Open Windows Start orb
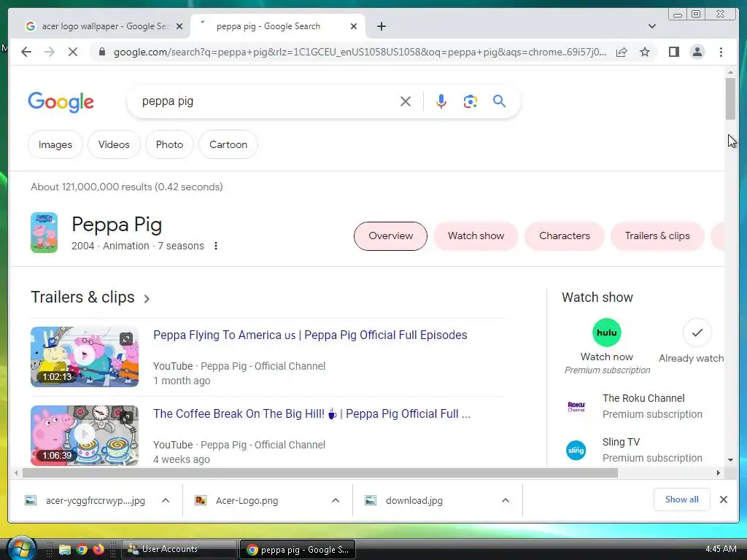The image size is (747, 560). (21, 548)
